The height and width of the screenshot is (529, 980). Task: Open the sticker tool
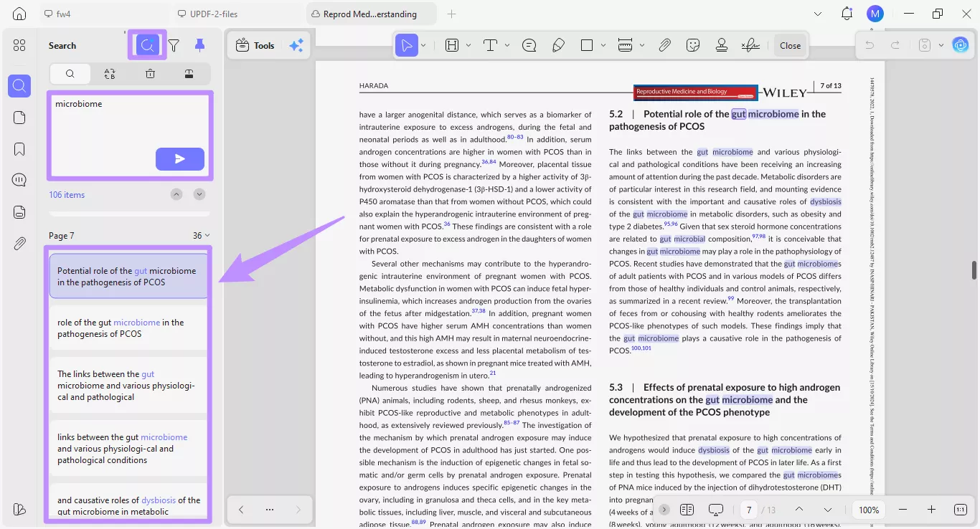point(693,45)
